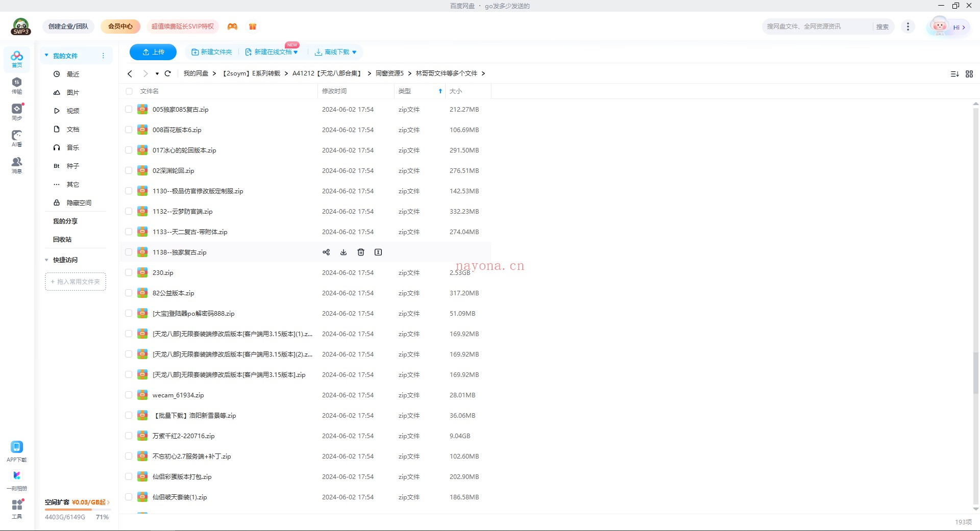Click the 搜索 search button
Image resolution: width=980 pixels, height=531 pixels.
tap(883, 27)
